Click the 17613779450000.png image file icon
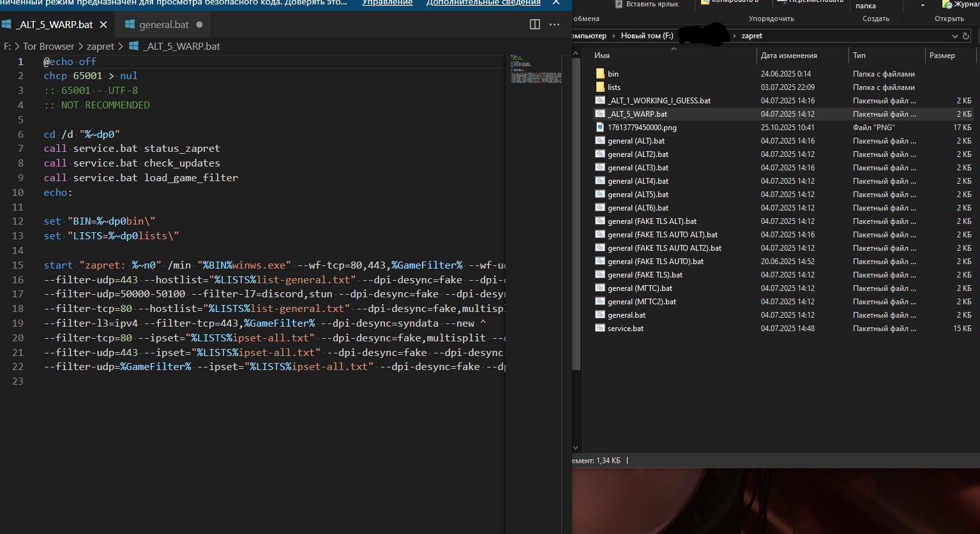This screenshot has height=534, width=980. point(600,128)
